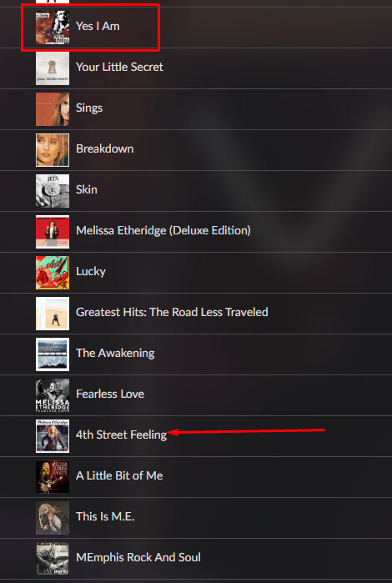Open the Fearless Love album
Screen dimensions: 392x583
(x=110, y=394)
